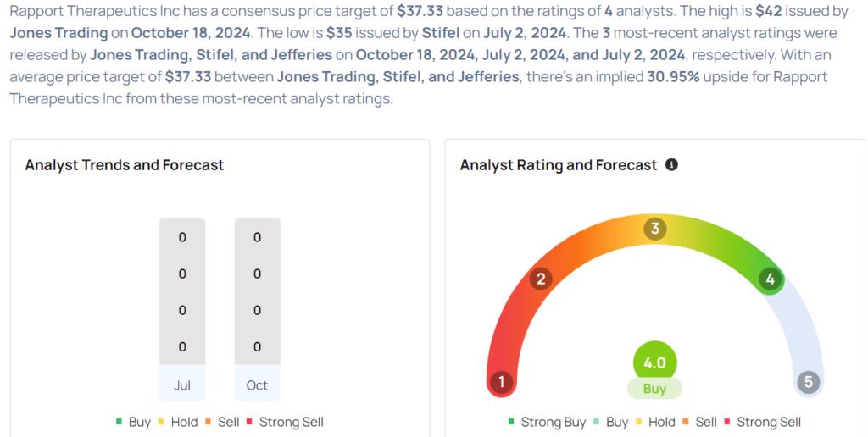Click the Oct month label
This screenshot has width=868, height=437.
[257, 385]
